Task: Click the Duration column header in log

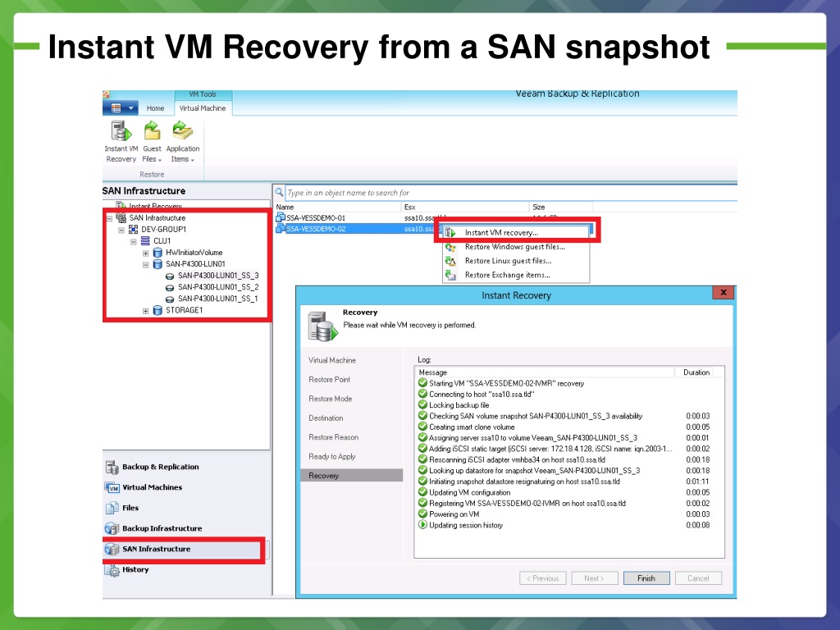Action: pos(696,372)
